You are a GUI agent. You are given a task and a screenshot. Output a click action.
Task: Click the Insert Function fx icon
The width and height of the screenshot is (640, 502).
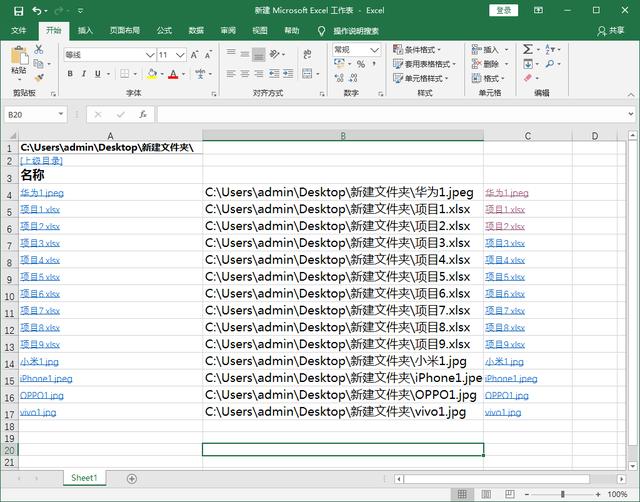coord(143,114)
